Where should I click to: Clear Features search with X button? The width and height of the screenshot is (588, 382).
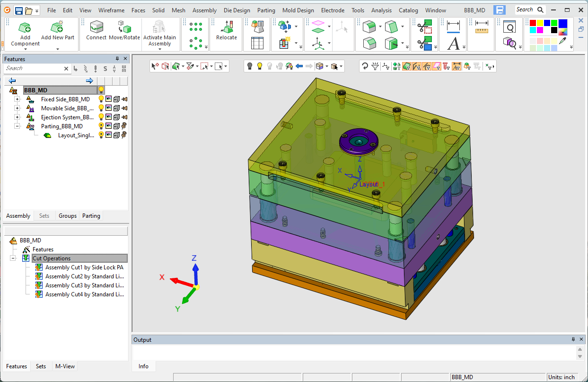click(66, 69)
